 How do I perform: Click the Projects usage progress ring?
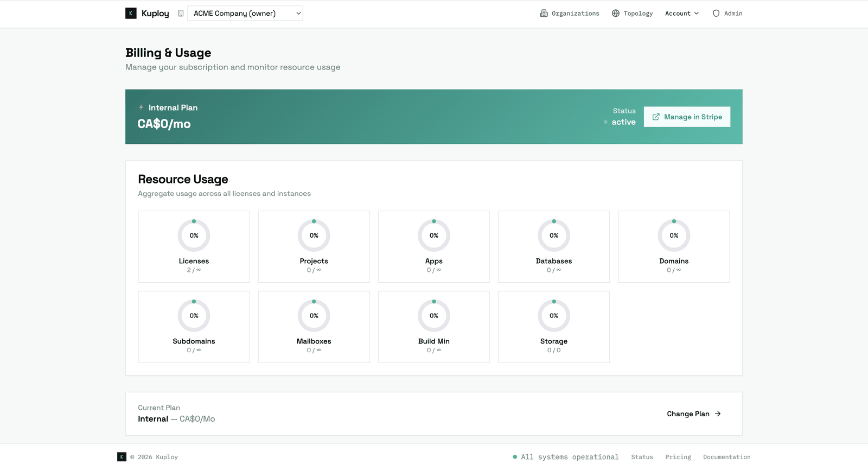coord(314,236)
